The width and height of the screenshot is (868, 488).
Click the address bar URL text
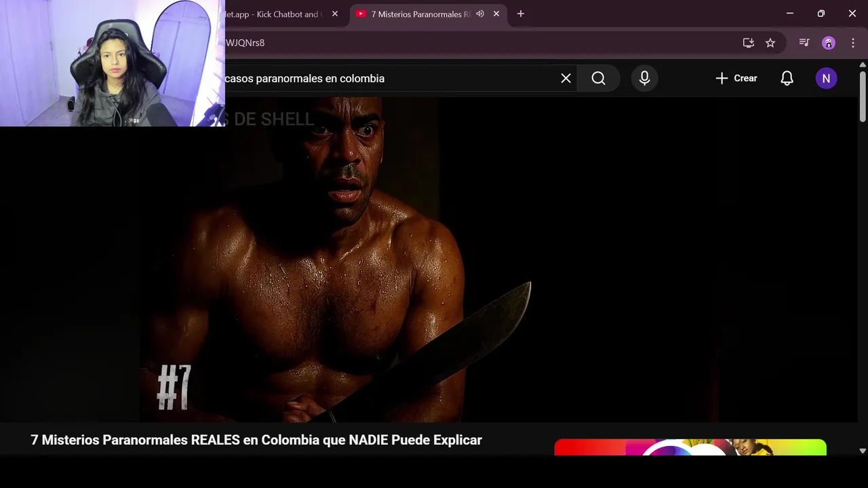[x=245, y=43]
